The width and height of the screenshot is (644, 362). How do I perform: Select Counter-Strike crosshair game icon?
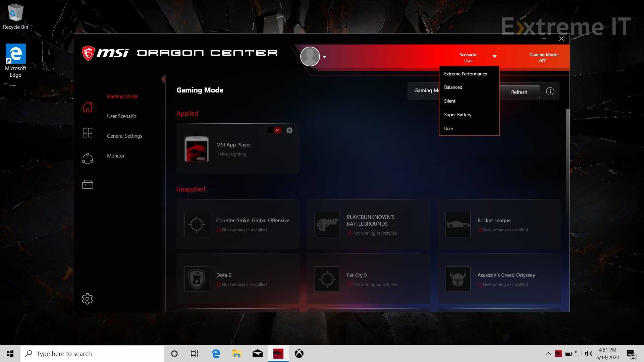(x=197, y=224)
